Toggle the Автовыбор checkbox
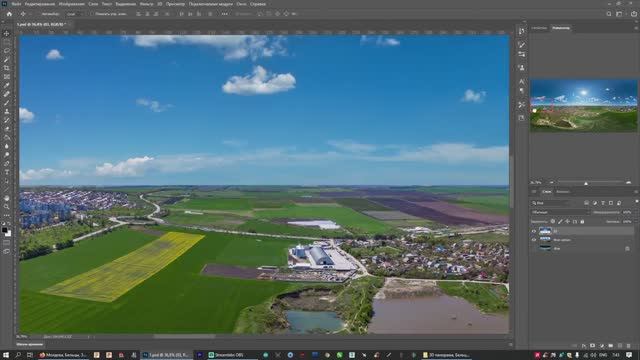Viewport: 640px width, 360px height. (39, 14)
